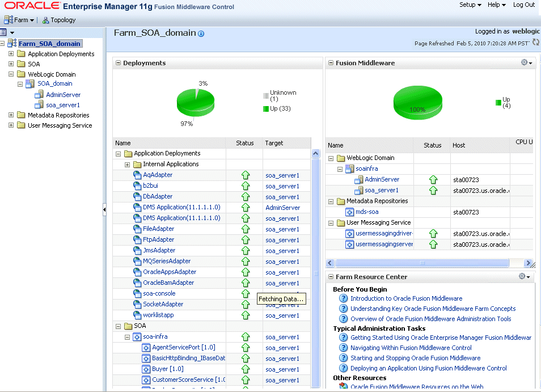Viewport: 541px width, 392px height.
Task: Click AqAdapter application icon
Action: [137, 175]
